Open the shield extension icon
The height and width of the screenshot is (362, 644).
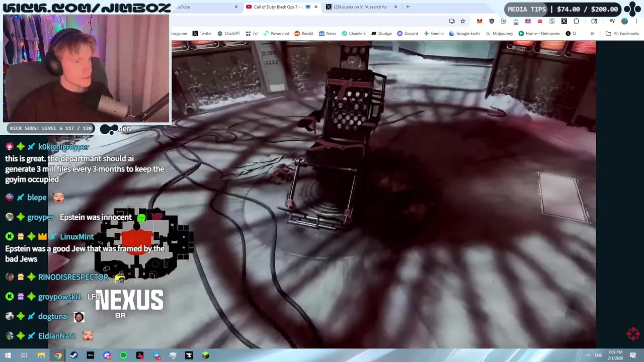click(492, 21)
